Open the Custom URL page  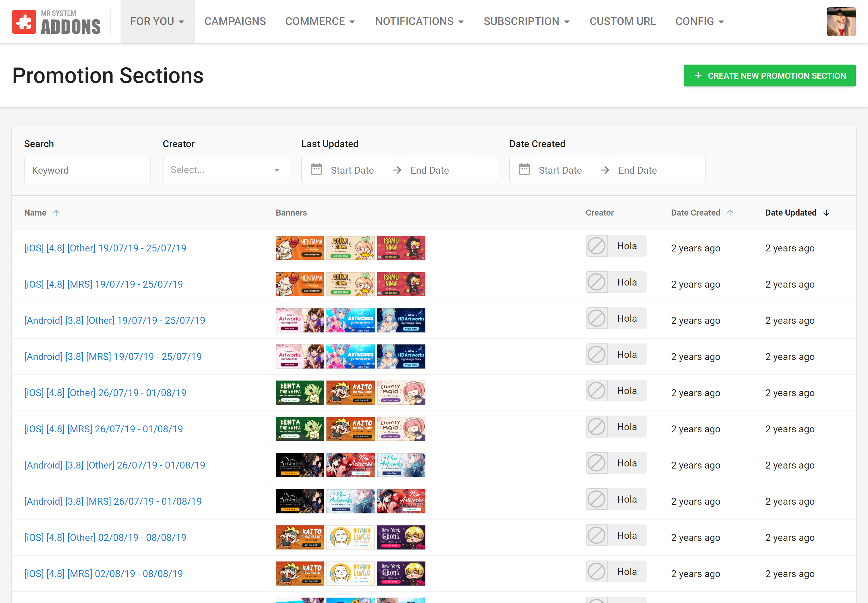(x=622, y=21)
